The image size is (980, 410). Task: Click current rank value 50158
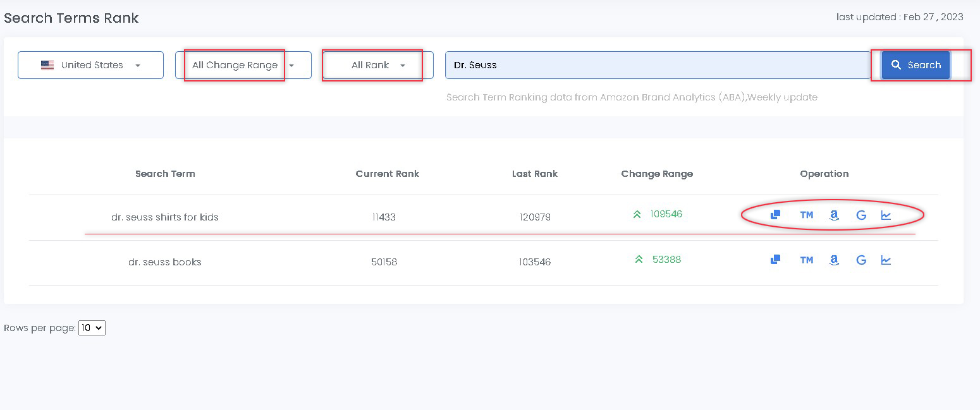[384, 262]
